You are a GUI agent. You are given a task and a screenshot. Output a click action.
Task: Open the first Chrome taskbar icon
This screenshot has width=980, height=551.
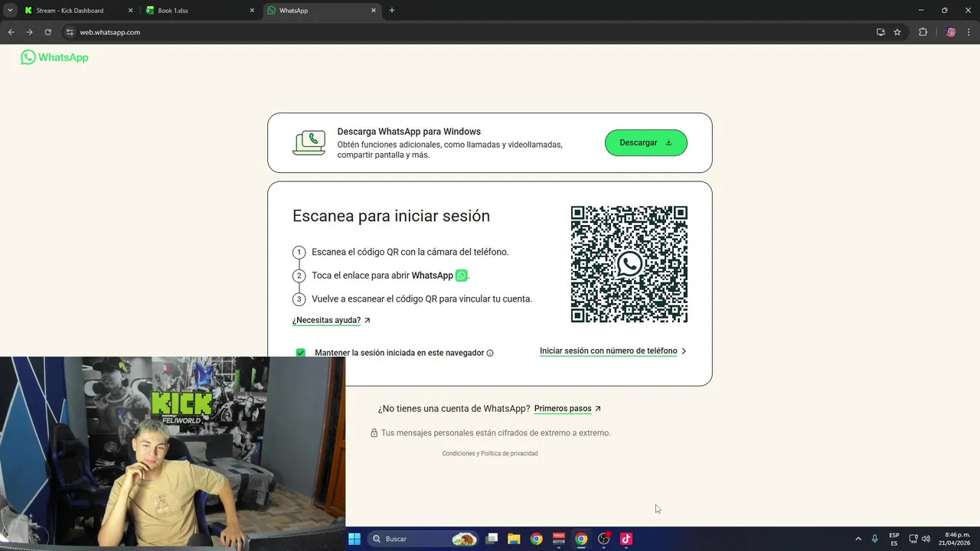(536, 539)
